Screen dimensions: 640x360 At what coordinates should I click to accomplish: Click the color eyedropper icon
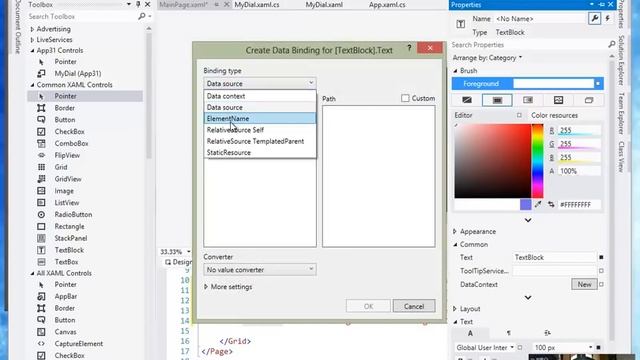pos(538,204)
